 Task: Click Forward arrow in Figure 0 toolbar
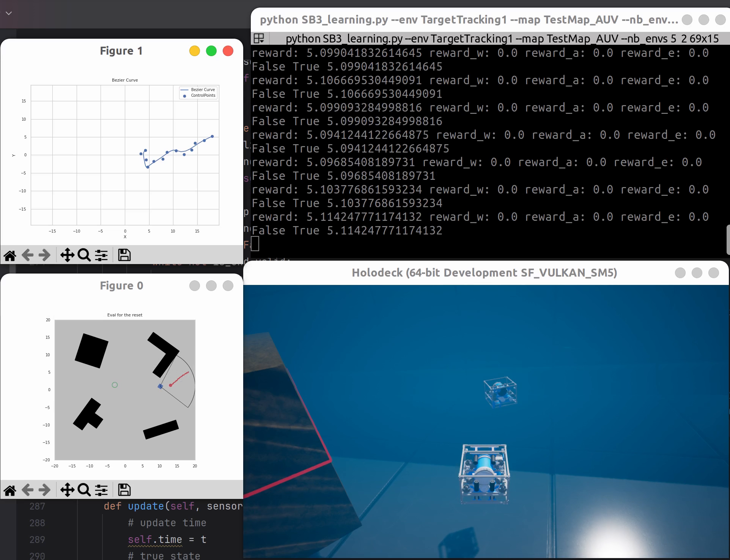(x=45, y=490)
